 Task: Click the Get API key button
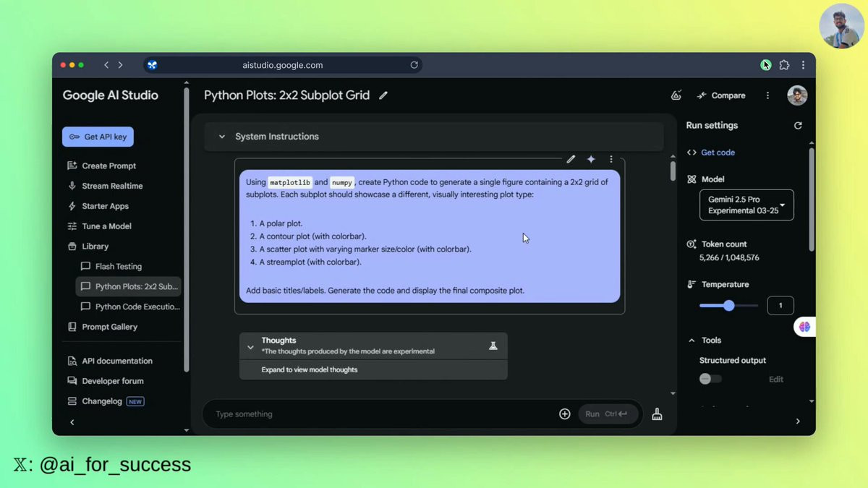click(x=98, y=137)
